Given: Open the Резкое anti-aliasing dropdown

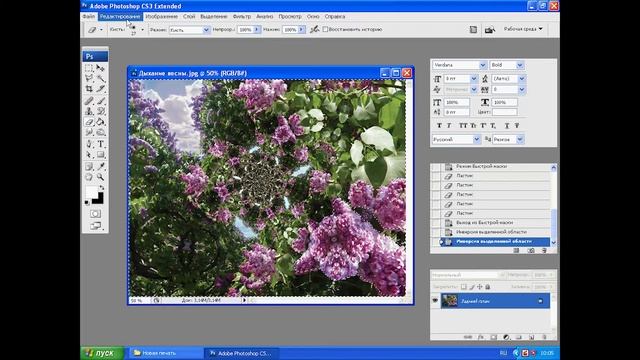Looking at the screenshot, I should click(520, 140).
